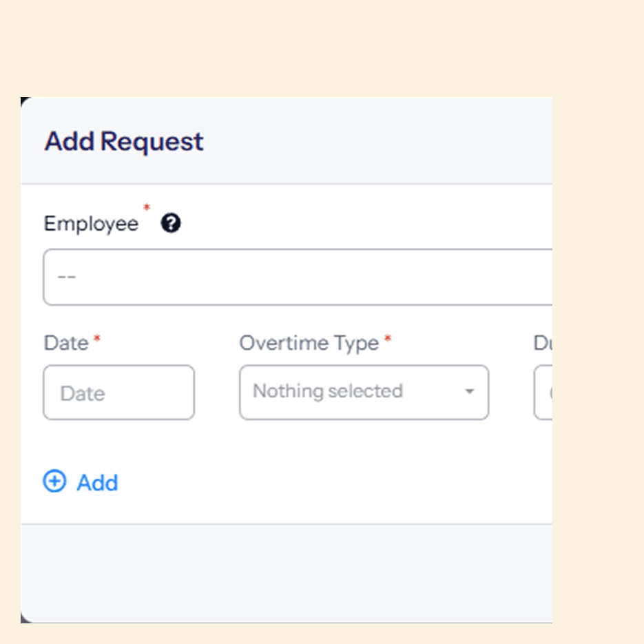
Task: Click the empty header area beside Add Request
Action: click(378, 141)
